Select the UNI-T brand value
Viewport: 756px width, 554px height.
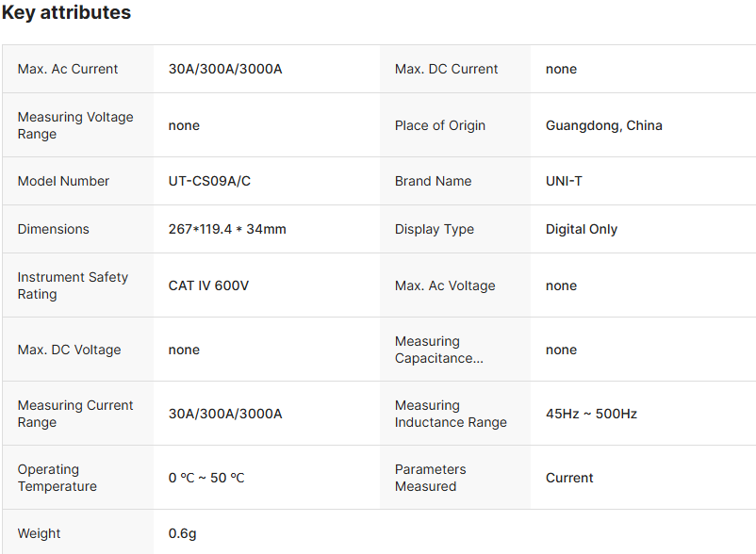pyautogui.click(x=564, y=181)
